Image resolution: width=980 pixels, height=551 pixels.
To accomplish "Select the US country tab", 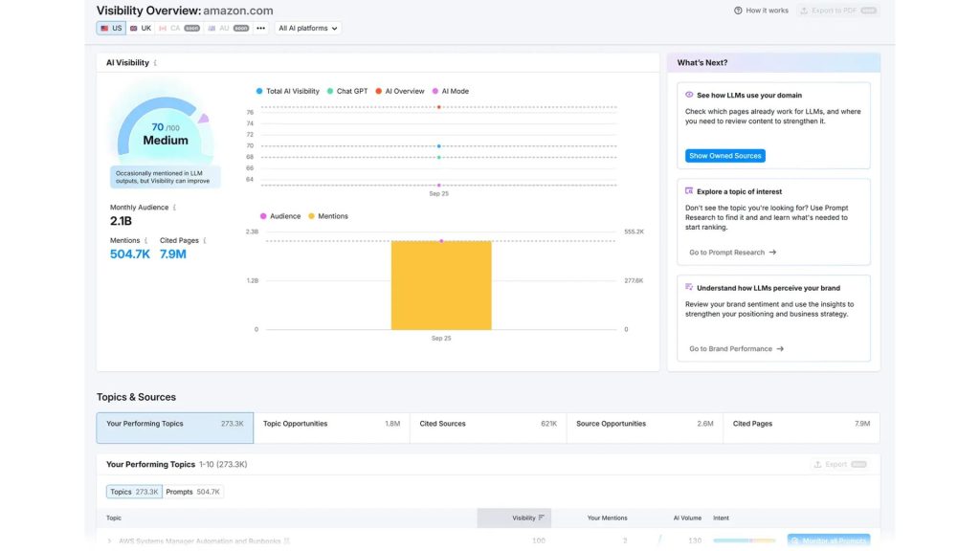I will [111, 28].
